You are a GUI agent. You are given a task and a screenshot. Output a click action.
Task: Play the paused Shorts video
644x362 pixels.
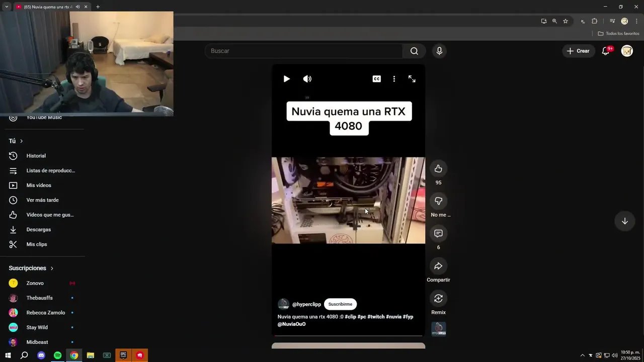pos(286,79)
